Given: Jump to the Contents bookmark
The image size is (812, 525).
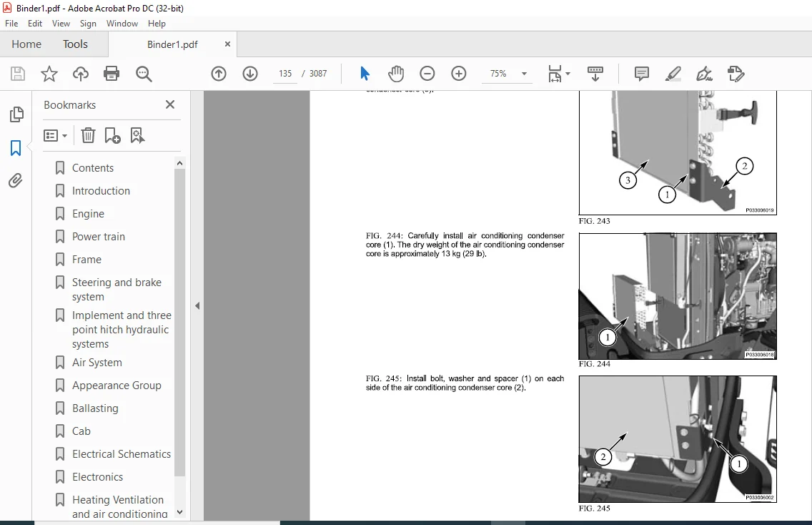Looking at the screenshot, I should click(x=93, y=168).
